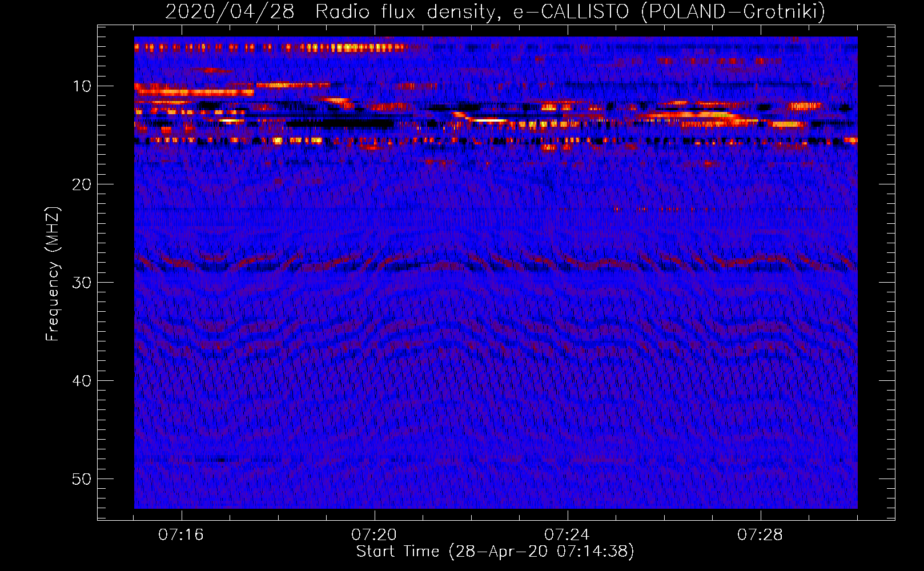Click the frequency tick label 30

(x=82, y=283)
